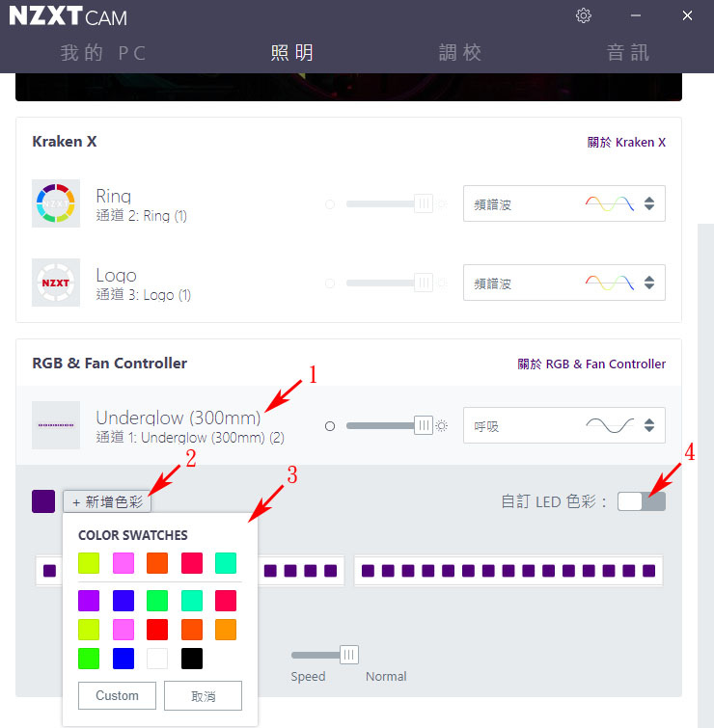This screenshot has width=714, height=728.
Task: Click the Logo effect up-down arrows
Action: (649, 283)
